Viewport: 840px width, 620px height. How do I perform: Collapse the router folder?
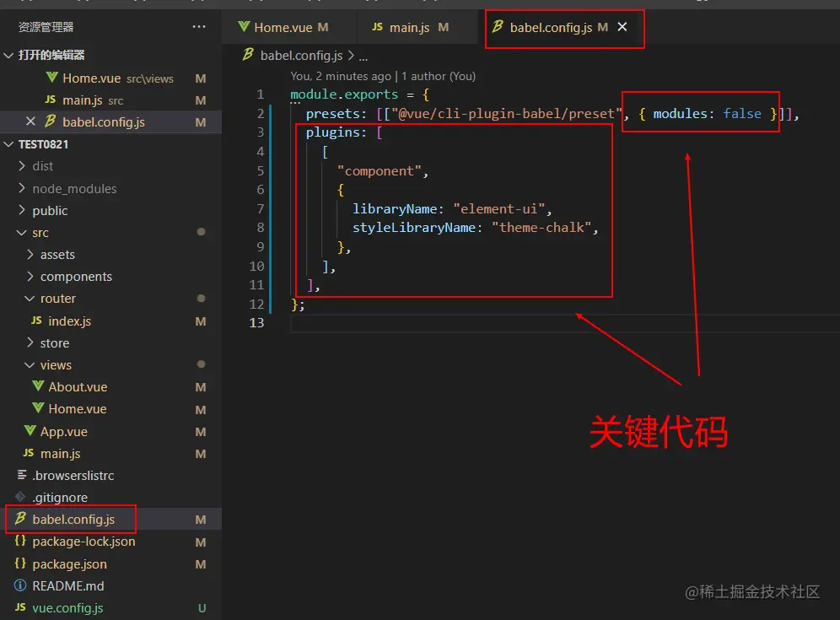(x=110, y=299)
